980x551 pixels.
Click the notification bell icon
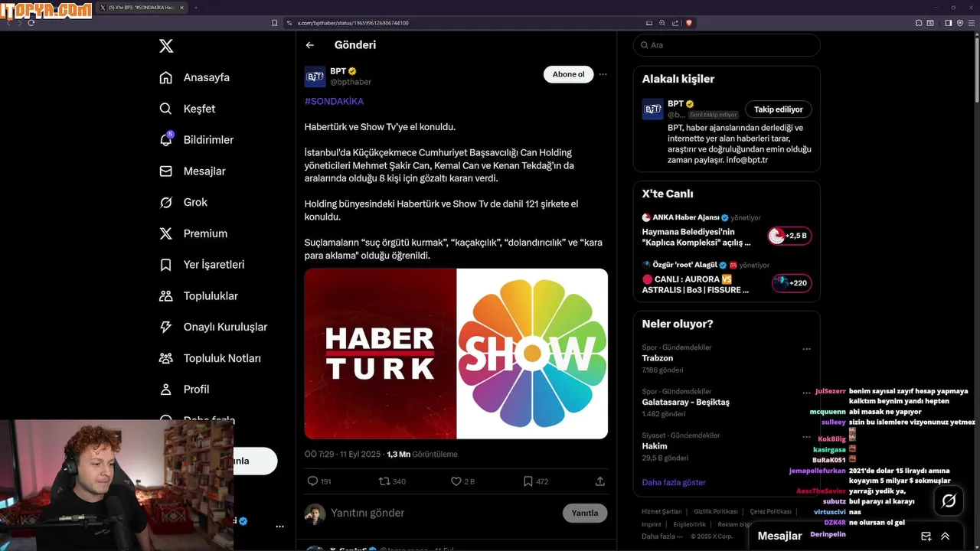point(166,140)
